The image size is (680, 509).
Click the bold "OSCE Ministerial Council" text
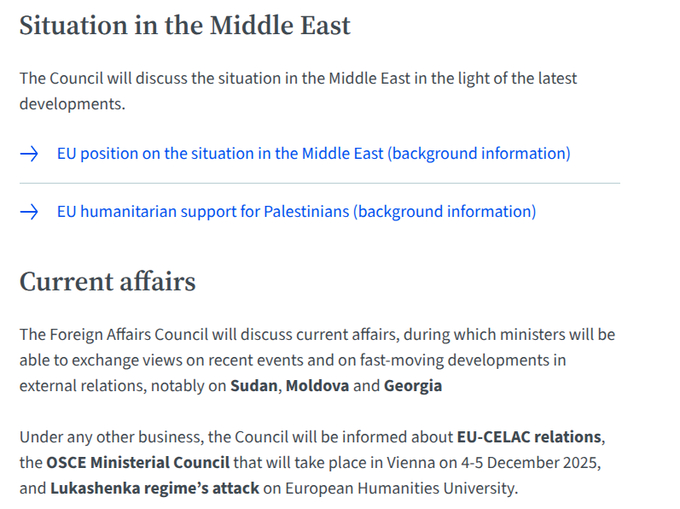coord(138,463)
